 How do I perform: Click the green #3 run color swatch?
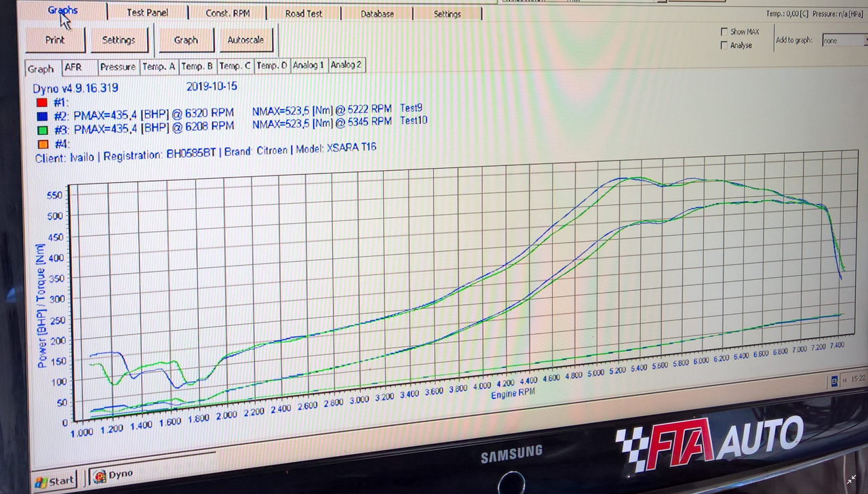click(42, 129)
